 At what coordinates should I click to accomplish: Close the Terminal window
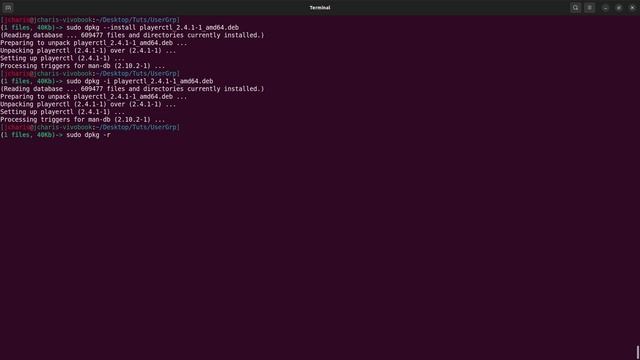(632, 7)
